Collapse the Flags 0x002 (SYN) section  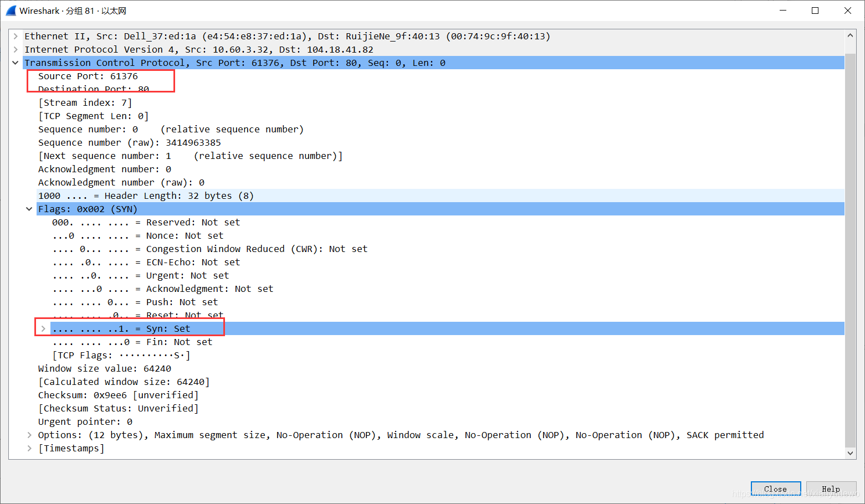29,209
